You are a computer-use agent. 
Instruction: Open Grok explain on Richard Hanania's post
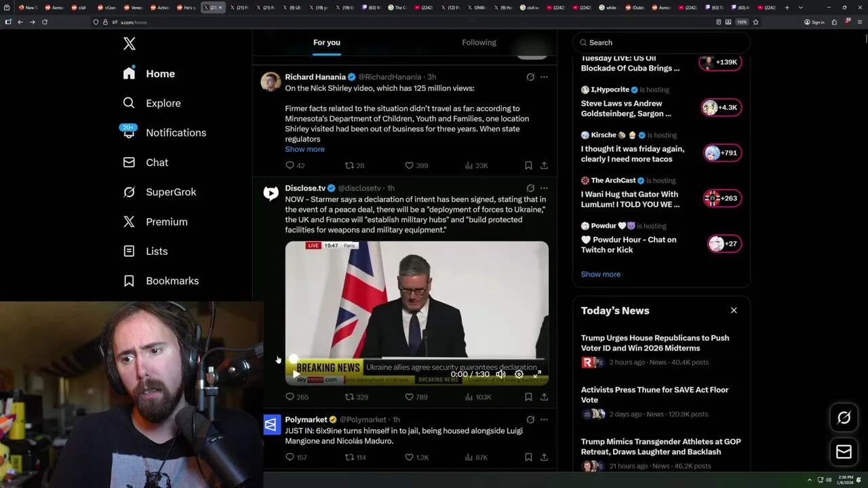click(x=530, y=77)
